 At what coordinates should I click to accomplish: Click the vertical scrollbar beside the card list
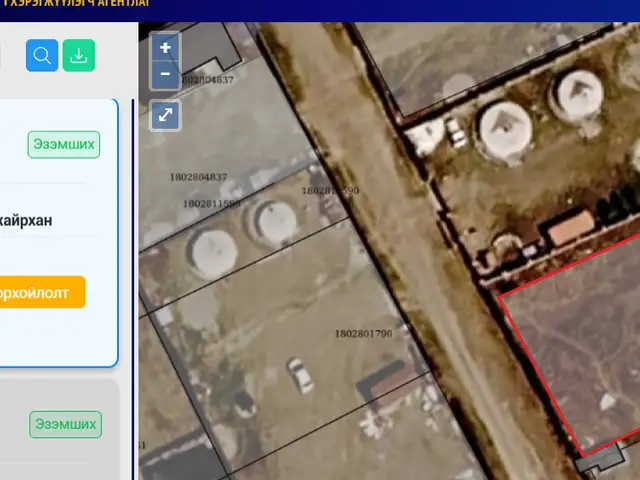[133, 289]
